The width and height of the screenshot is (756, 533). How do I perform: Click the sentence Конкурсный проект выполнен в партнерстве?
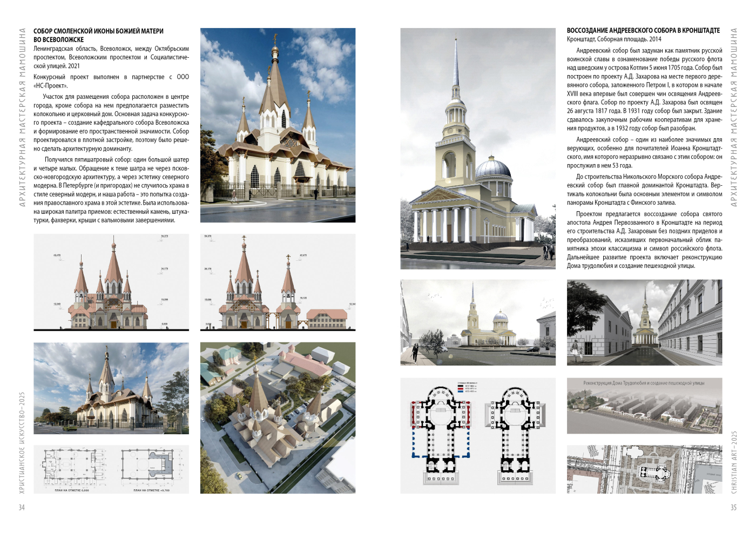(x=111, y=82)
